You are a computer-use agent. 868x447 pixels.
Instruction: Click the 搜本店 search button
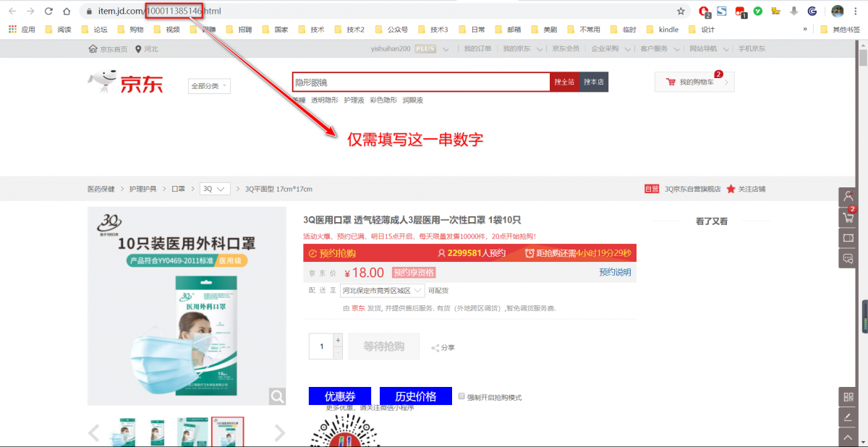594,82
